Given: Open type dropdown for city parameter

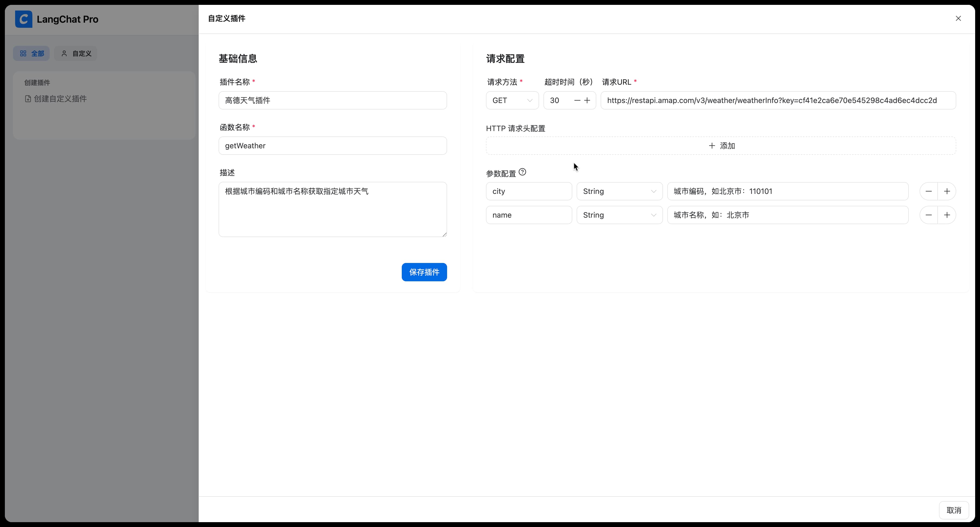Looking at the screenshot, I should 619,191.
